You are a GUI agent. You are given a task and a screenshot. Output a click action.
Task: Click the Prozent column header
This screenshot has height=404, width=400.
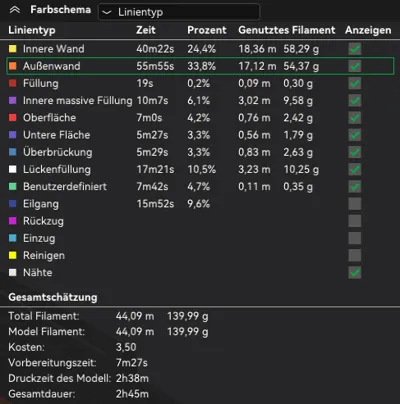point(207,30)
